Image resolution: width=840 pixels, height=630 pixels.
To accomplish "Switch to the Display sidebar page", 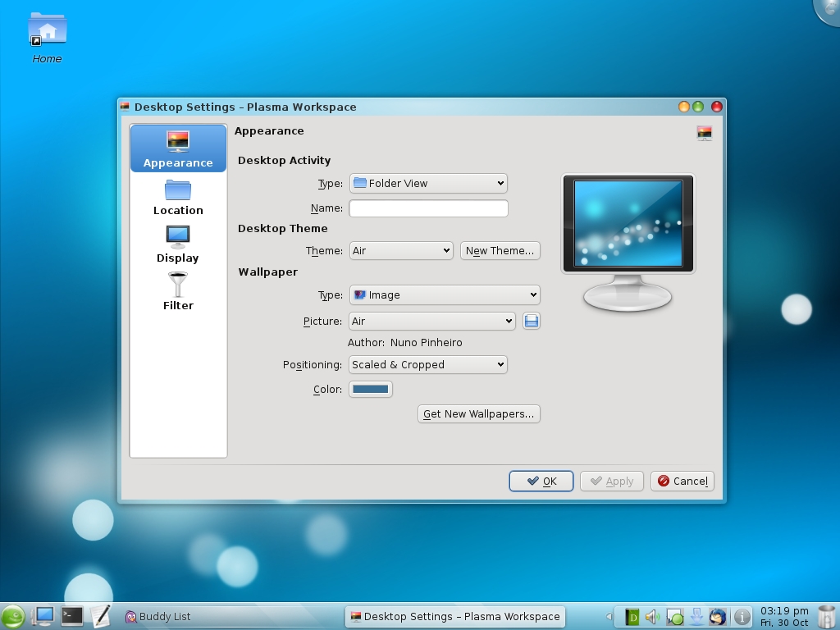I will click(178, 244).
